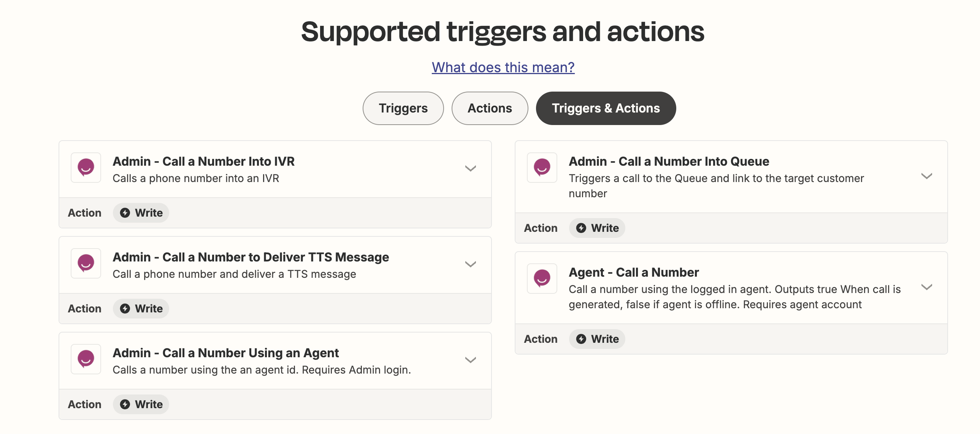Click the Write badge under Call a Number Into Queue
The image size is (980, 434).
coord(597,228)
